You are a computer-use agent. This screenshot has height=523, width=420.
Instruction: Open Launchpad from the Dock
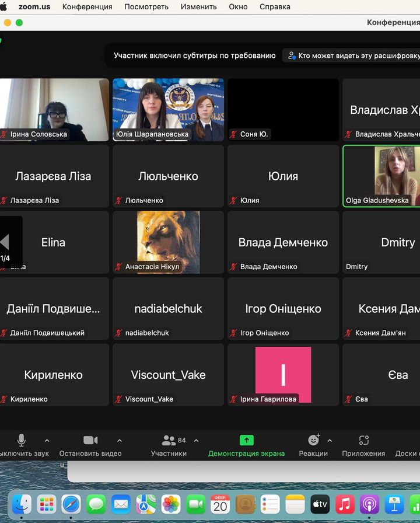coord(47,504)
